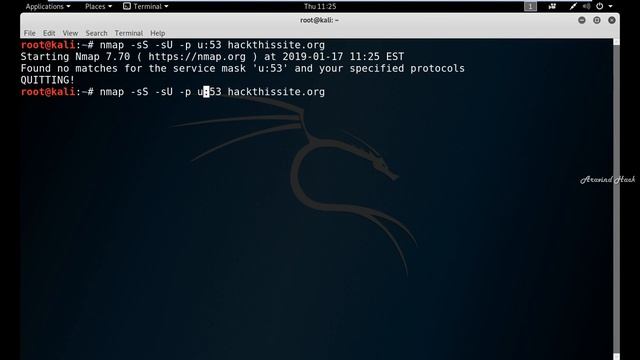Expand the arrow next to the power icon
Viewport: 640px width, 360px height.
pos(610,7)
